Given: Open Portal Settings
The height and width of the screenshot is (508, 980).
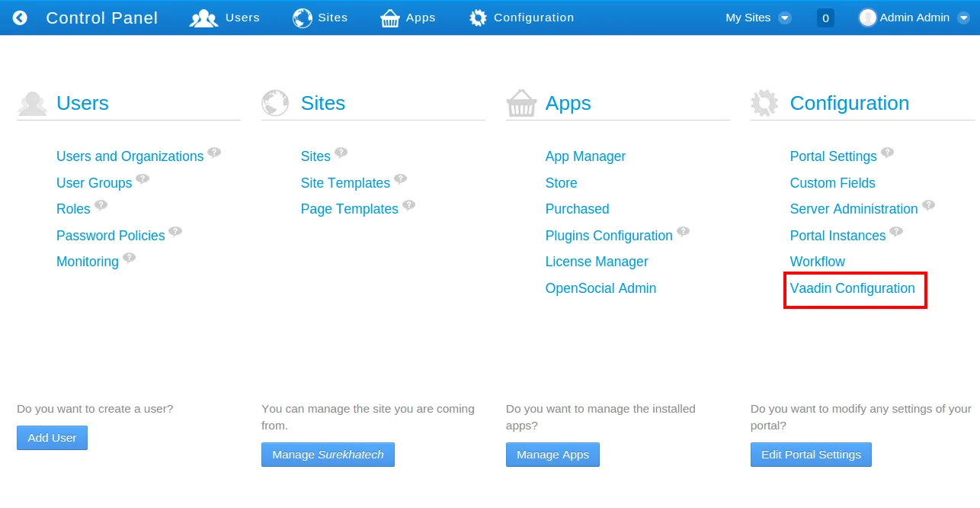Looking at the screenshot, I should pyautogui.click(x=833, y=156).
